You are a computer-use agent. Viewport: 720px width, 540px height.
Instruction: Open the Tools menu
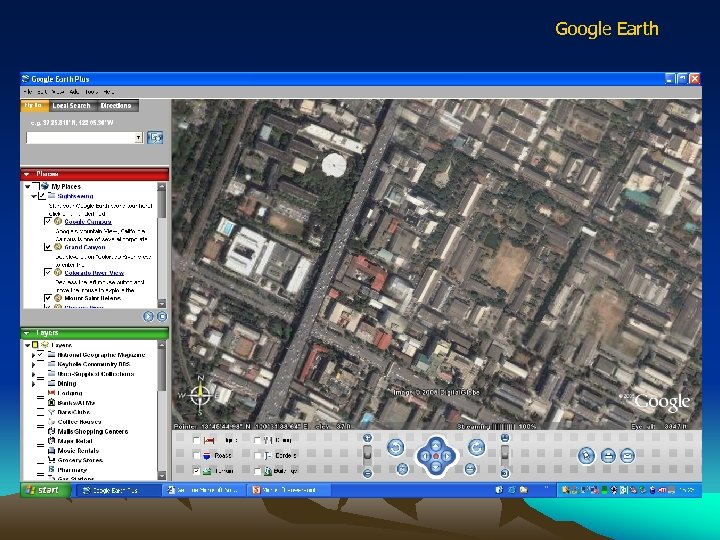click(91, 92)
